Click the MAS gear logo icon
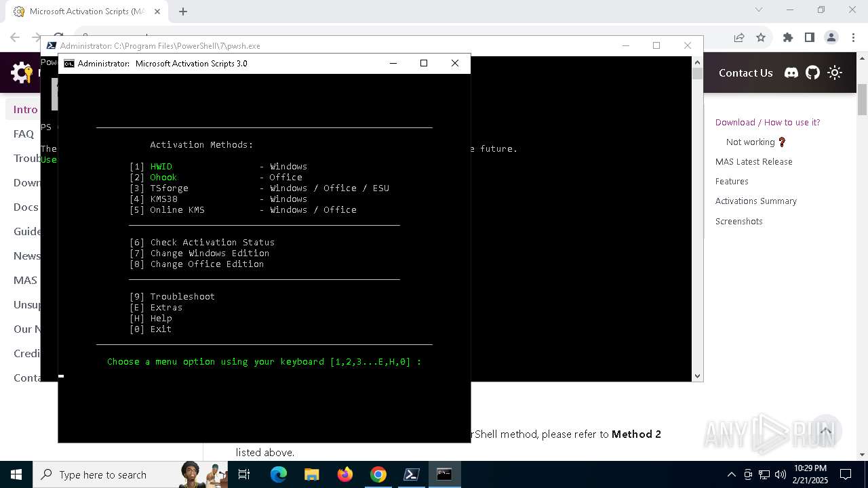 22,73
